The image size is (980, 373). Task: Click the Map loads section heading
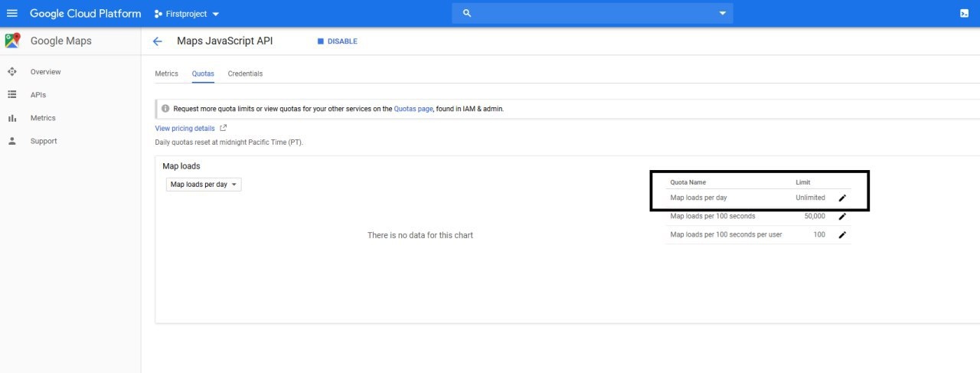[x=181, y=165]
